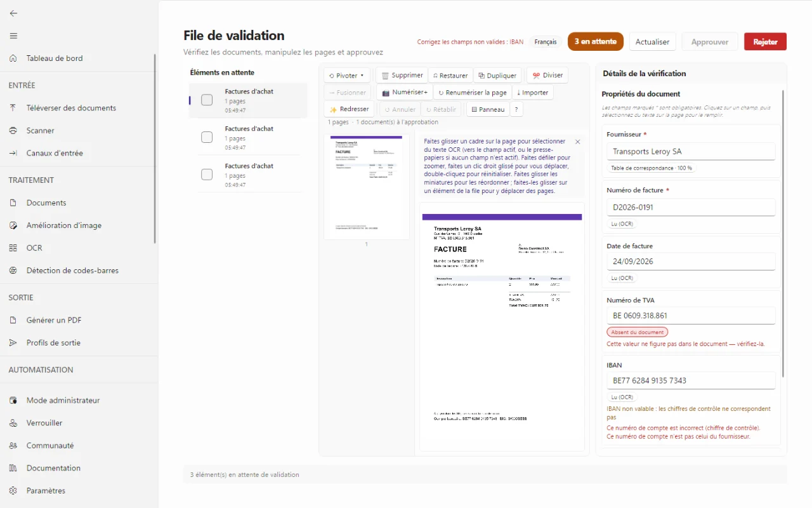
Task: Select the OCR grid icon
Action: (13, 248)
